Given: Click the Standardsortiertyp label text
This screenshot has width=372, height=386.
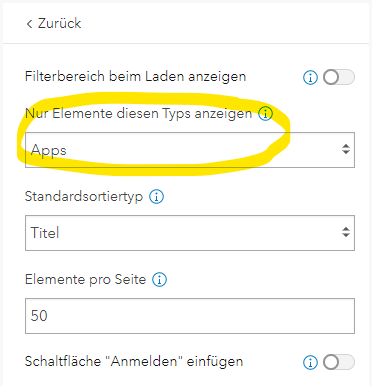Looking at the screenshot, I should (x=84, y=197).
